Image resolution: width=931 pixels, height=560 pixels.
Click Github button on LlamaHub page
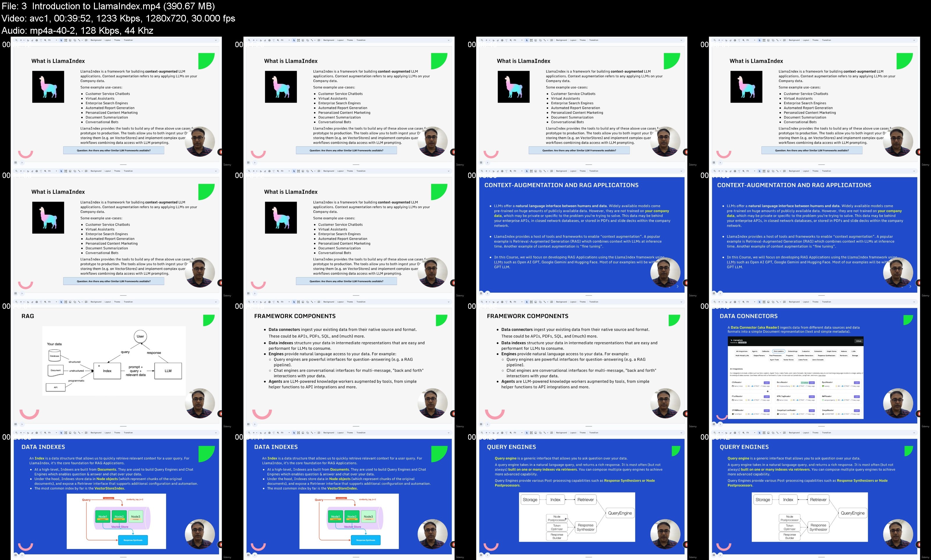pyautogui.click(x=859, y=341)
